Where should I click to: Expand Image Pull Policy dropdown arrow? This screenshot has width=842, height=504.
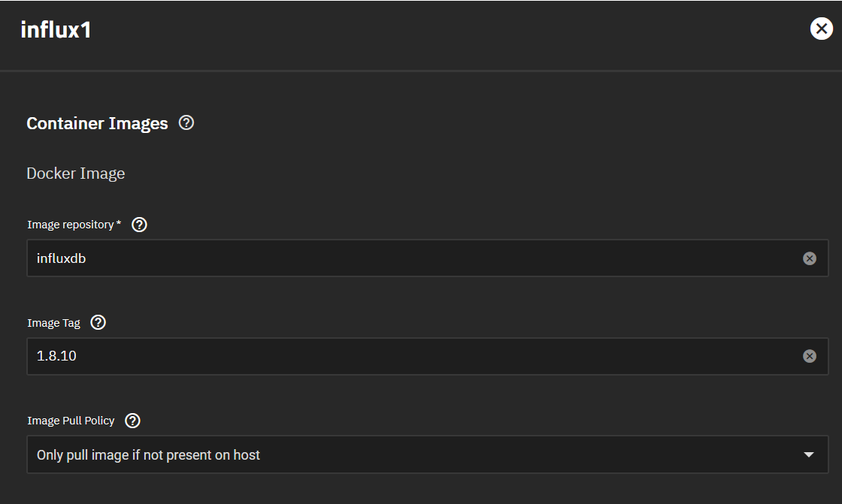pos(809,454)
